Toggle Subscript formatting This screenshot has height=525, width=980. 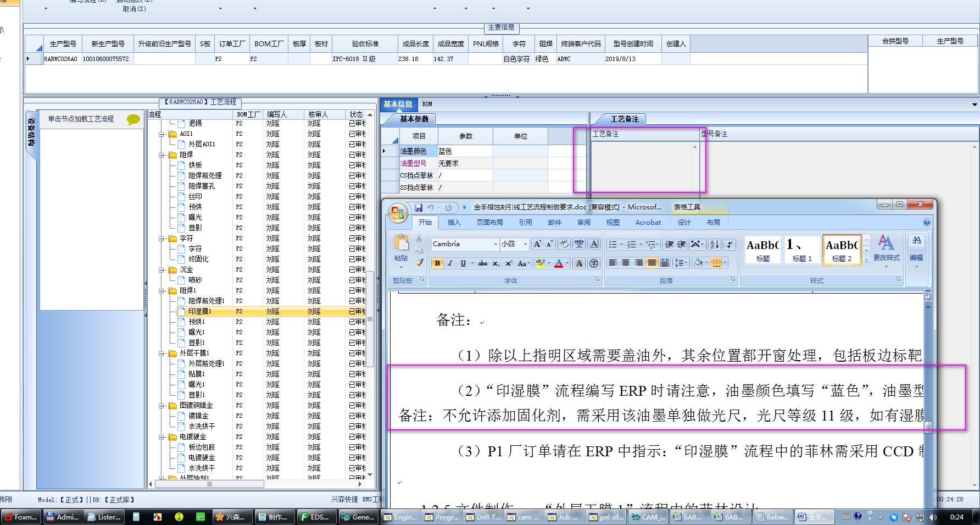pos(496,263)
